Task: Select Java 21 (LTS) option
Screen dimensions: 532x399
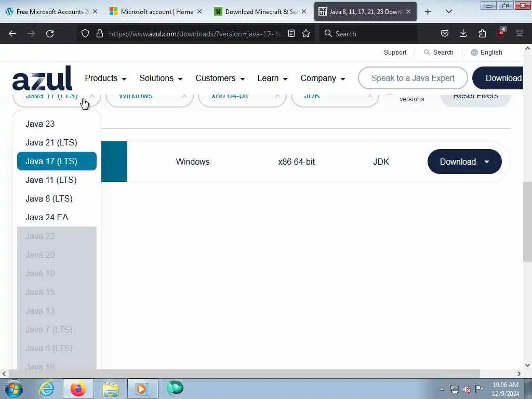Action: [57, 142]
